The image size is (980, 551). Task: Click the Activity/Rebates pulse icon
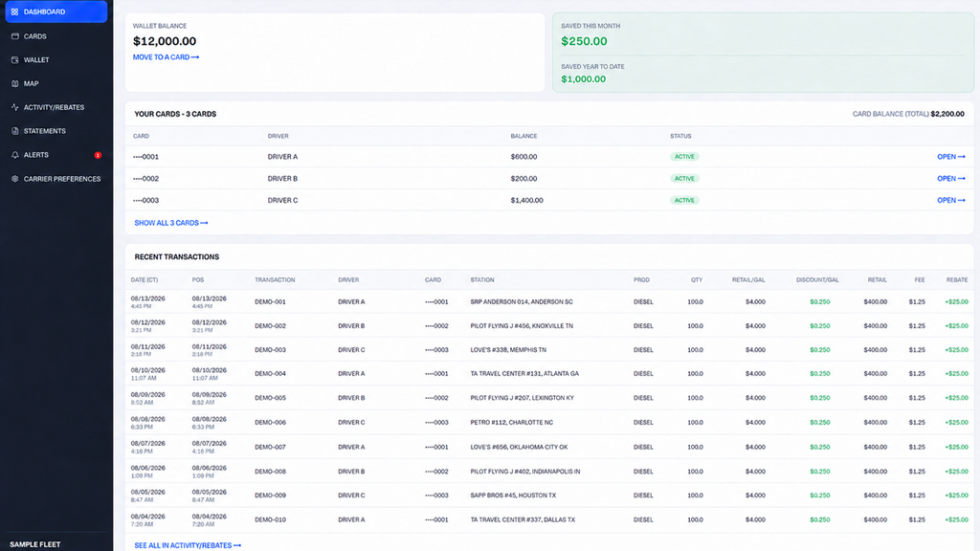(14, 107)
